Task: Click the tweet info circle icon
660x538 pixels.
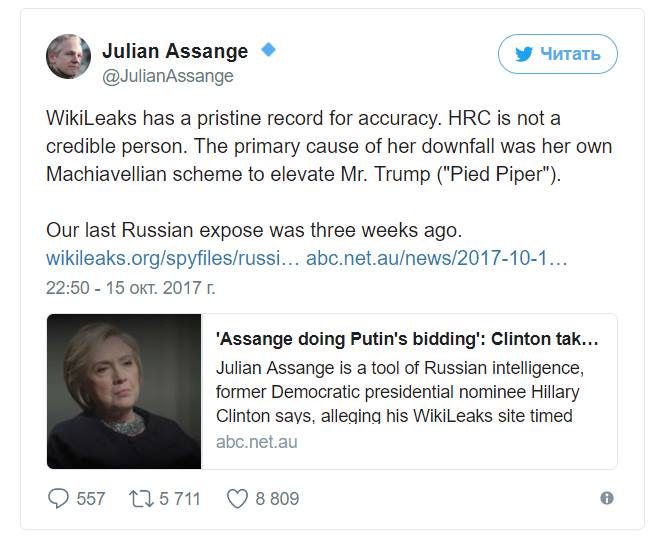Action: (606, 498)
